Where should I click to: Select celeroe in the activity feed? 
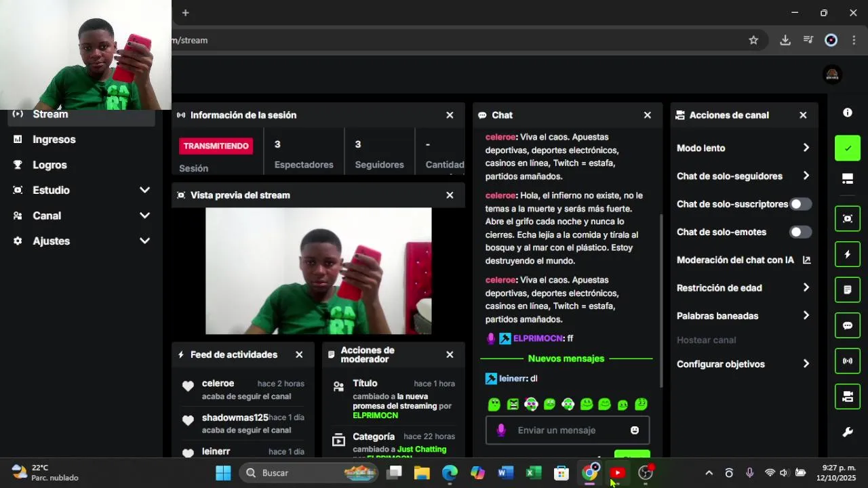(218, 384)
